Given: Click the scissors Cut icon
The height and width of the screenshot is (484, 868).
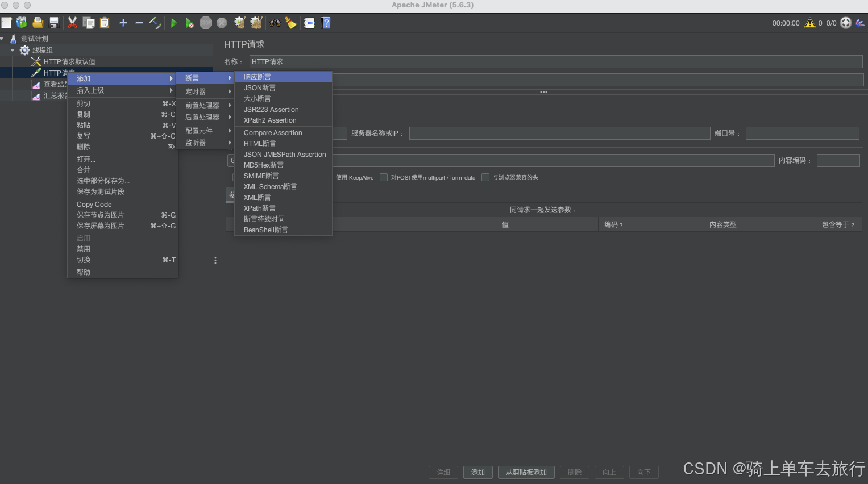Looking at the screenshot, I should (x=72, y=23).
